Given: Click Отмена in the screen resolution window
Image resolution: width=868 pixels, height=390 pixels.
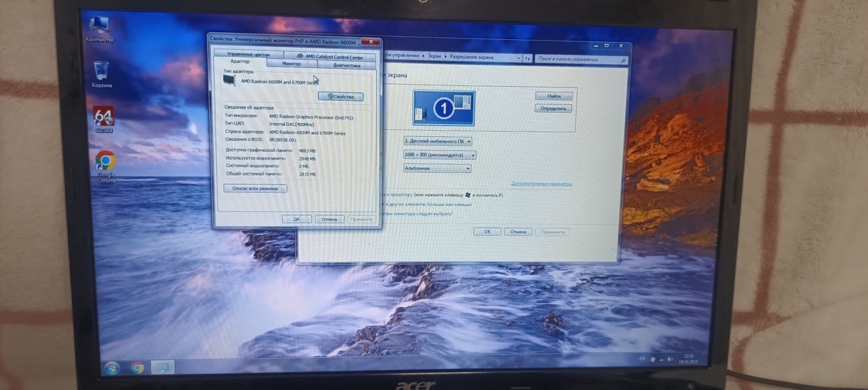Looking at the screenshot, I should tap(518, 232).
